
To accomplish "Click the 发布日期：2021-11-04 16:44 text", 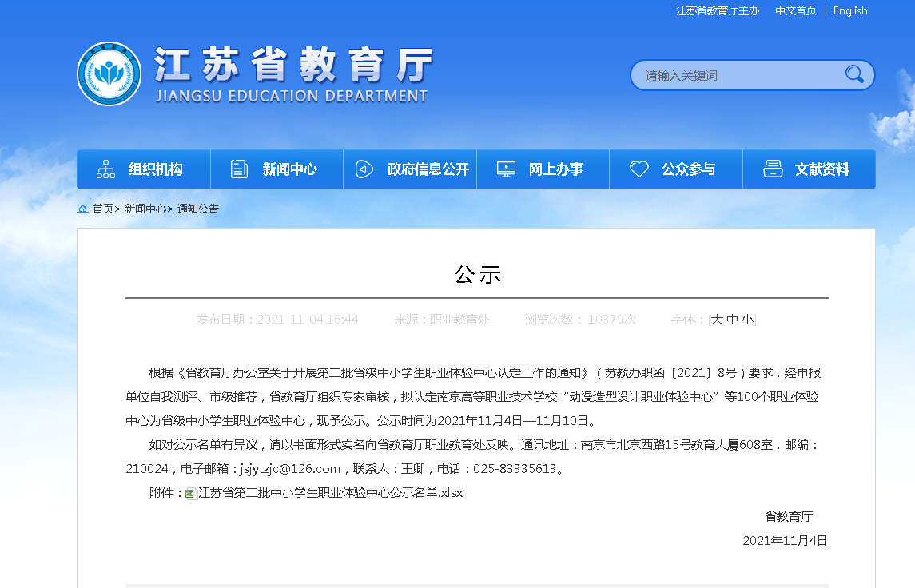I will 277,320.
